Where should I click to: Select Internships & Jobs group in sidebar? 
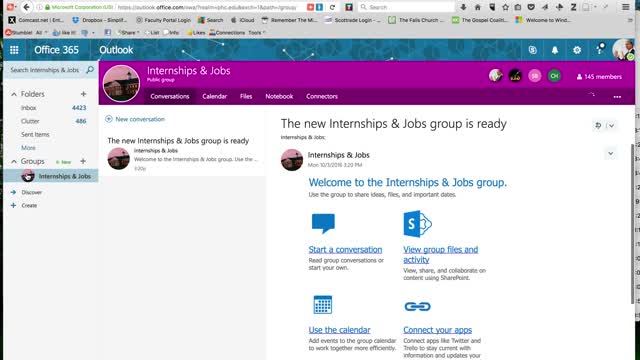(51, 176)
